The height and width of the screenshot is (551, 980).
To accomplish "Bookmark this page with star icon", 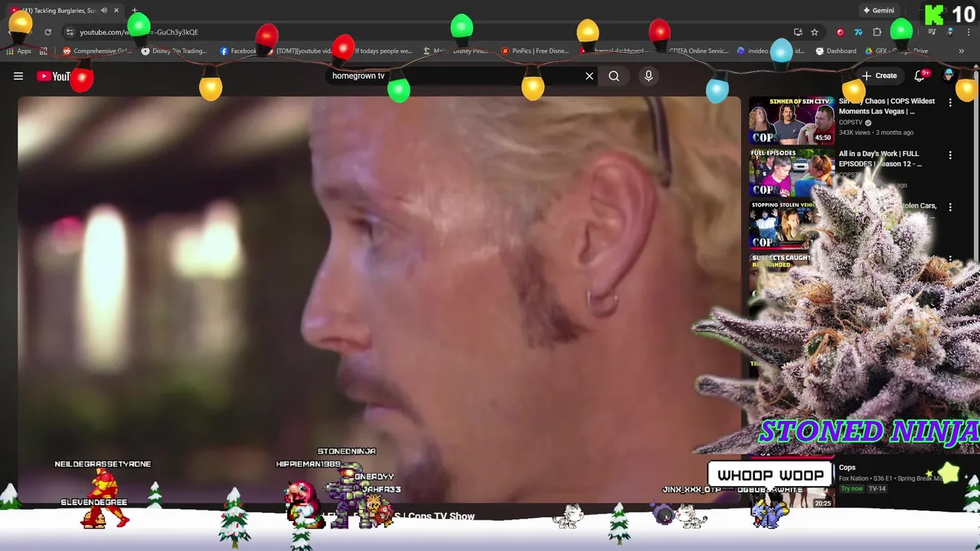I will point(815,32).
